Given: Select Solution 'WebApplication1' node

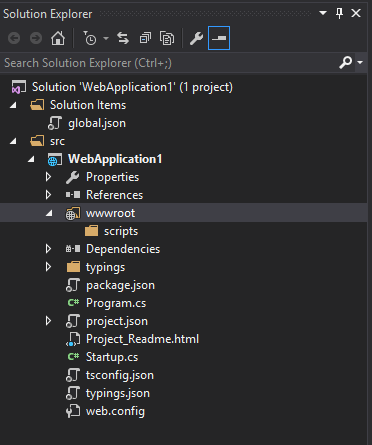Looking at the screenshot, I should coord(132,87).
